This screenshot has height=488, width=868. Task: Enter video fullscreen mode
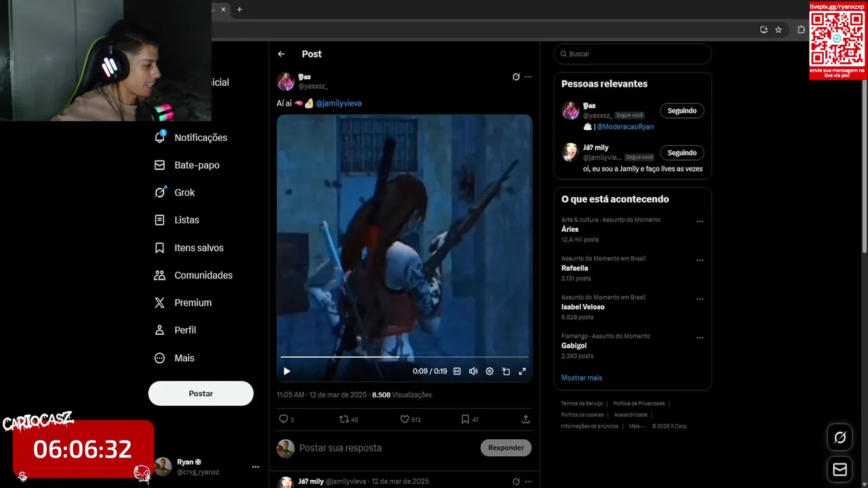522,371
